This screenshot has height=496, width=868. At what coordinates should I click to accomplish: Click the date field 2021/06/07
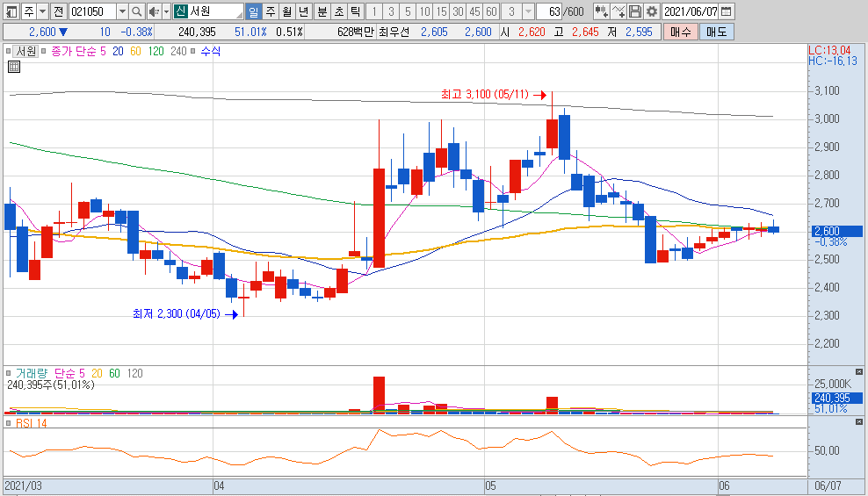pyautogui.click(x=691, y=11)
